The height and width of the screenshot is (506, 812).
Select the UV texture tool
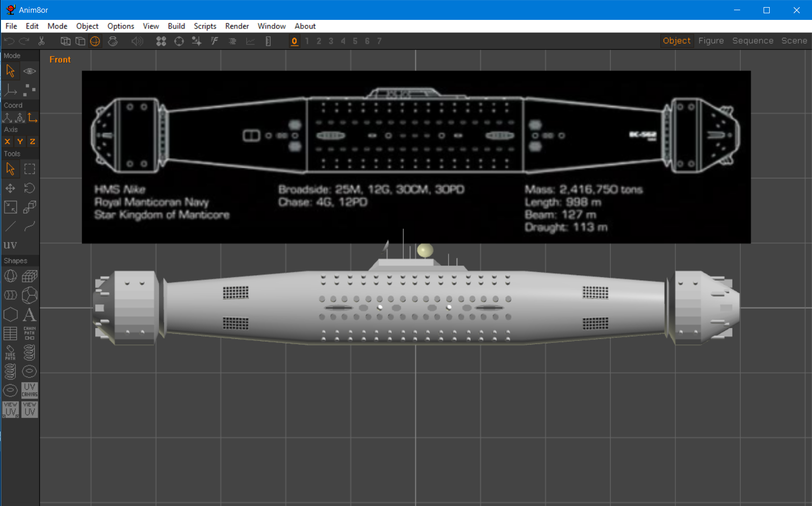click(10, 245)
